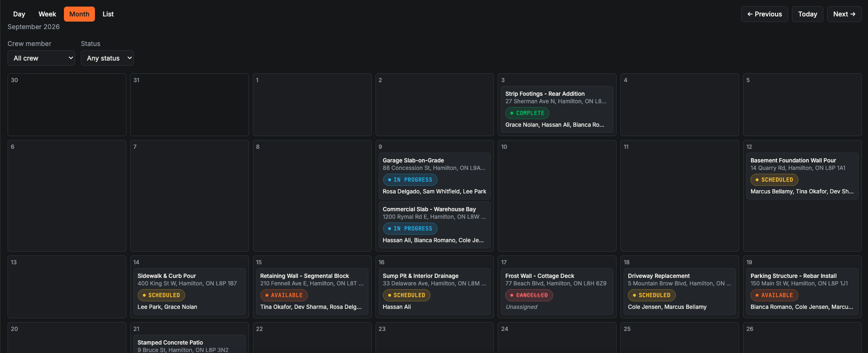Jump to Today

(807, 14)
